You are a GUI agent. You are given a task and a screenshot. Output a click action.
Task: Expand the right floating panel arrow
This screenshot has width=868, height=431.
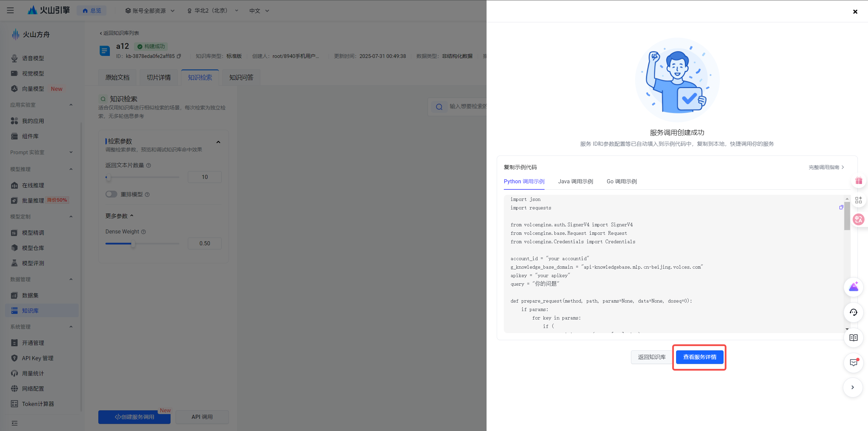(853, 388)
